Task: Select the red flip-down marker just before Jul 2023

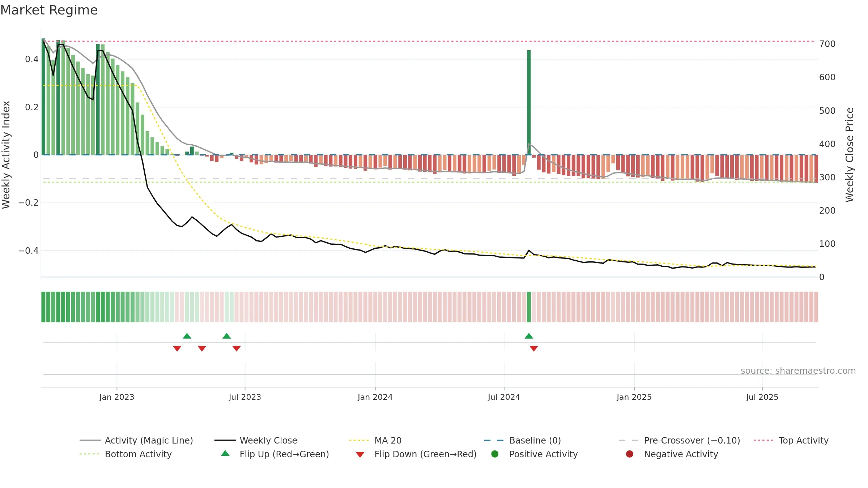Action: click(x=237, y=348)
